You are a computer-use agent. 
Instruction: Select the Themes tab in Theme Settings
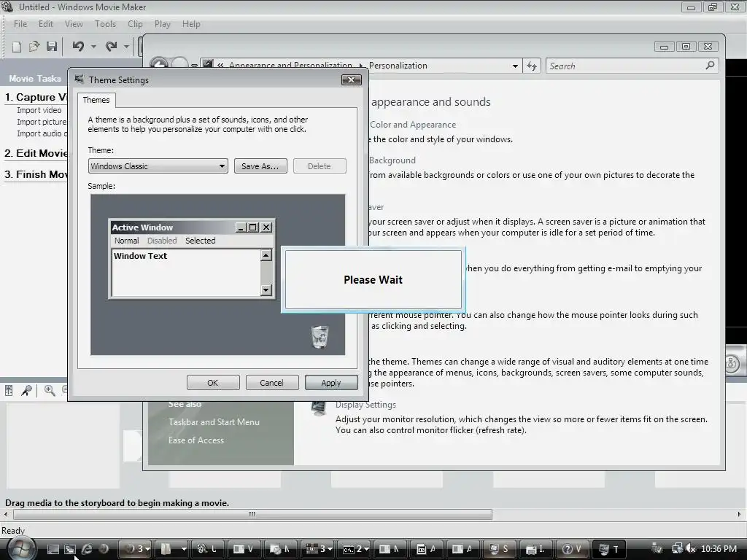tap(96, 99)
